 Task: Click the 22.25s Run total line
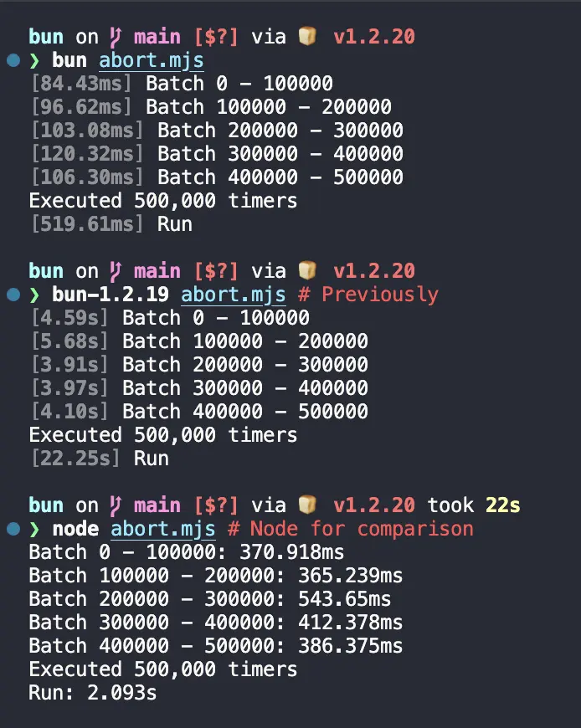tap(100, 459)
